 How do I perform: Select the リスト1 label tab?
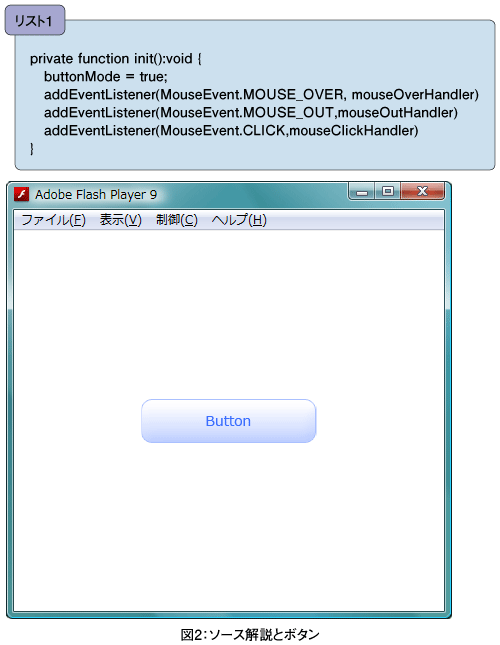(x=35, y=21)
